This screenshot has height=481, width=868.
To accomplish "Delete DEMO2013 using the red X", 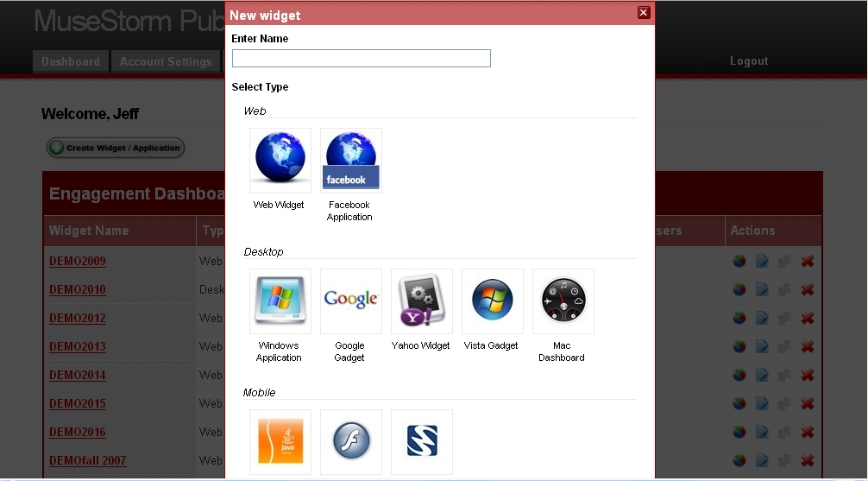I will pyautogui.click(x=808, y=346).
